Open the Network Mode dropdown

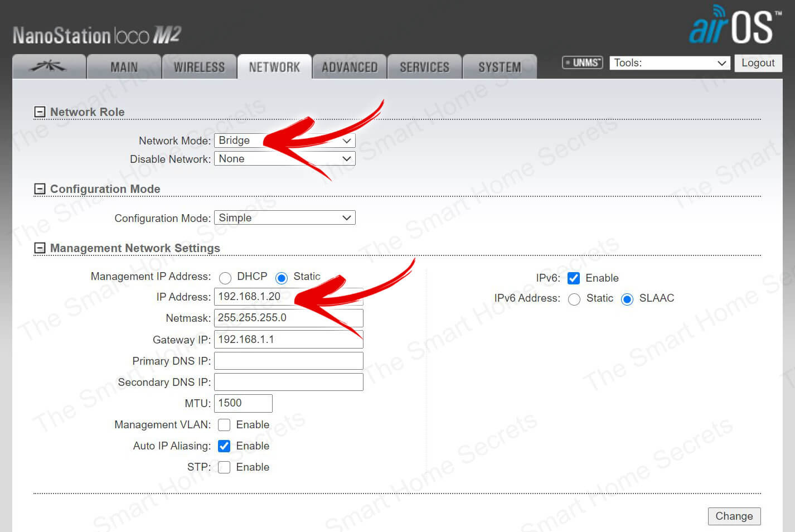[x=284, y=141]
